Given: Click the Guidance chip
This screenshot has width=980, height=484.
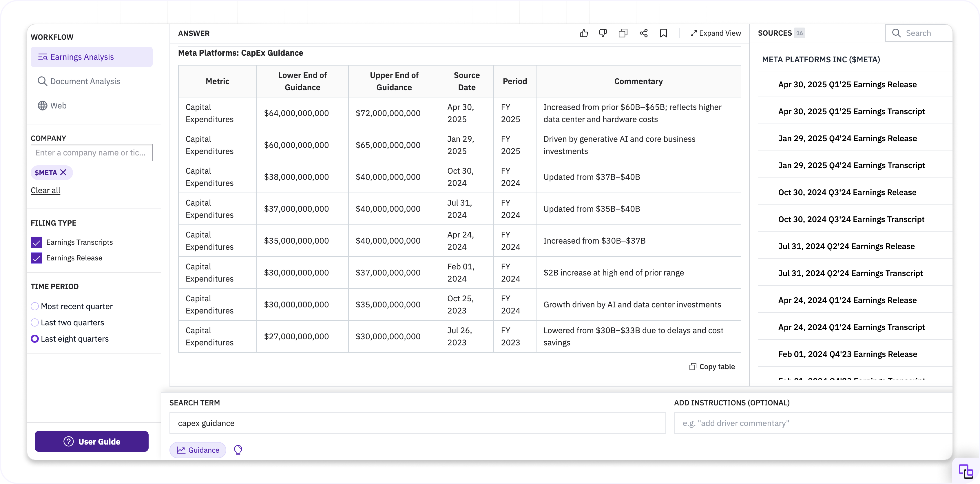Looking at the screenshot, I should point(198,450).
